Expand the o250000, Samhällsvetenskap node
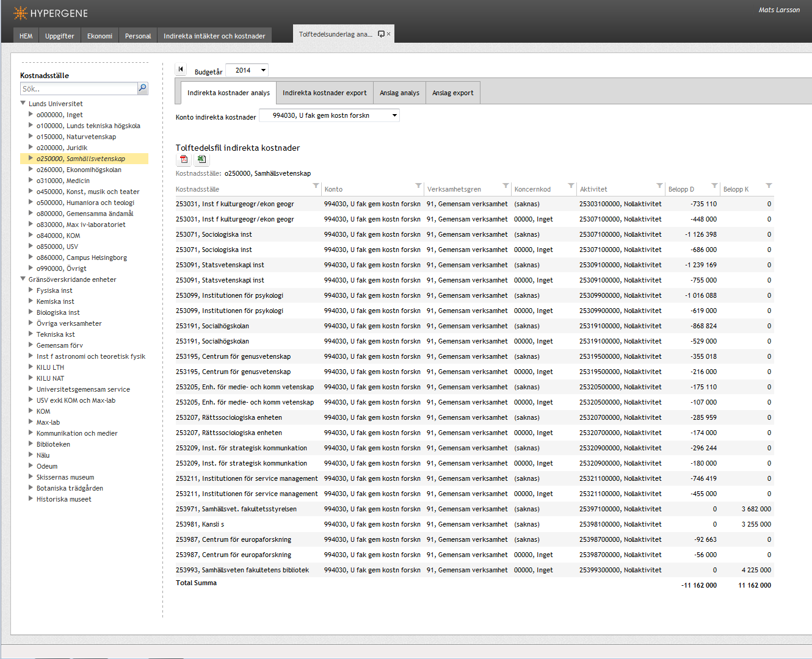The width and height of the screenshot is (812, 659). click(31, 158)
